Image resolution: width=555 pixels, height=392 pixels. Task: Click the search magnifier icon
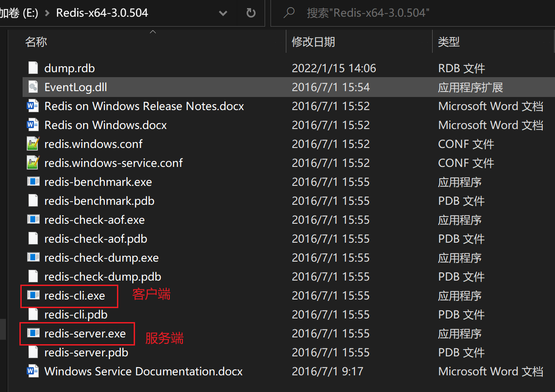[289, 13]
